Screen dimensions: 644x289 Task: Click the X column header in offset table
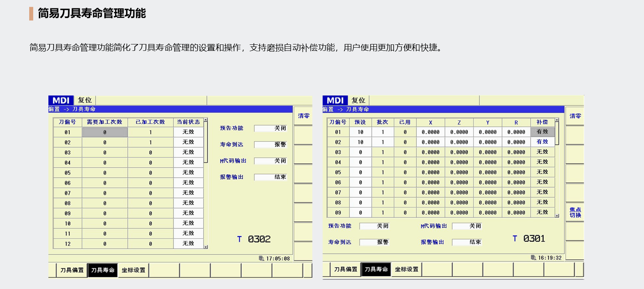coord(430,122)
